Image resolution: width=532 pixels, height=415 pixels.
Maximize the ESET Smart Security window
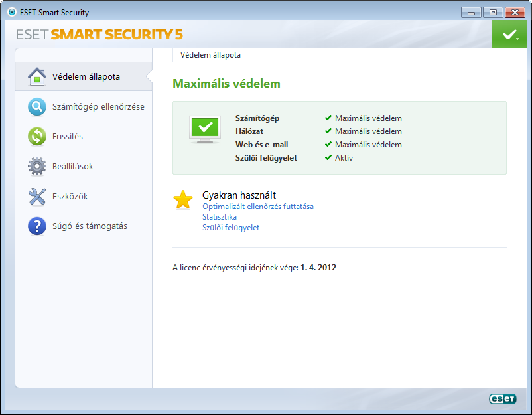click(x=493, y=13)
